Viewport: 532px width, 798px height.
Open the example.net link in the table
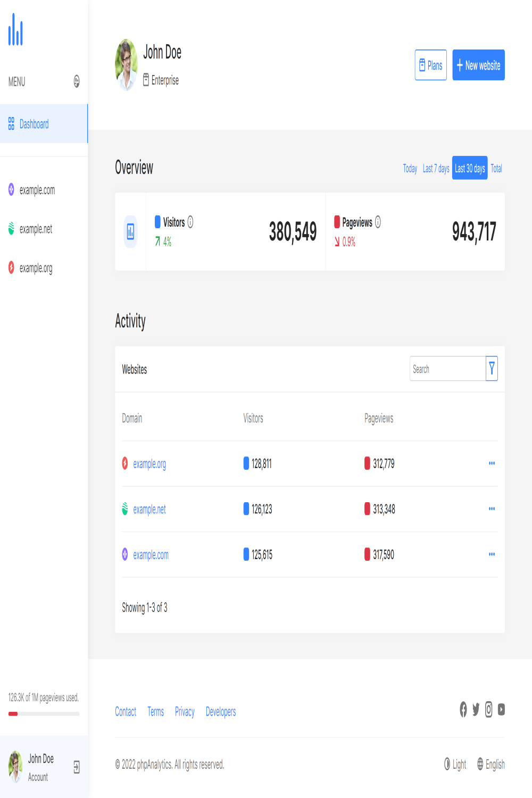point(149,509)
